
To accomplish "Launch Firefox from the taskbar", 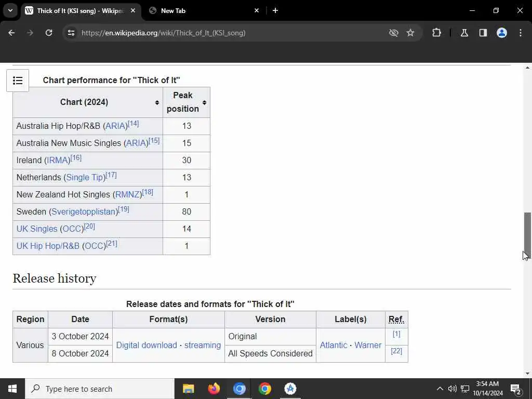I will click(214, 389).
